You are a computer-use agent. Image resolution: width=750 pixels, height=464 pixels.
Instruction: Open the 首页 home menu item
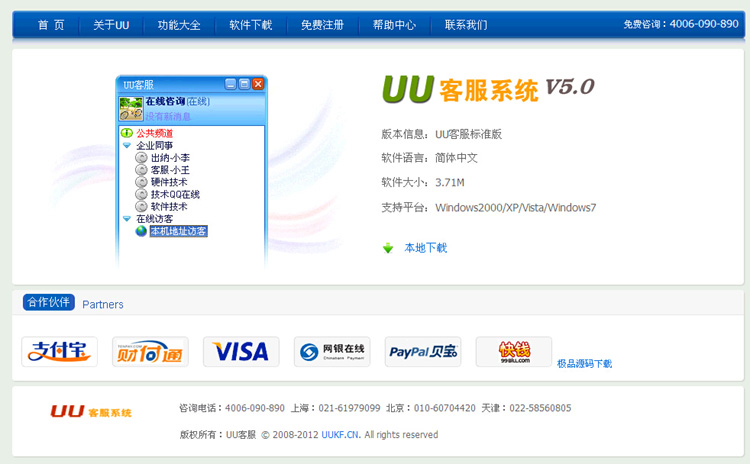click(x=51, y=25)
